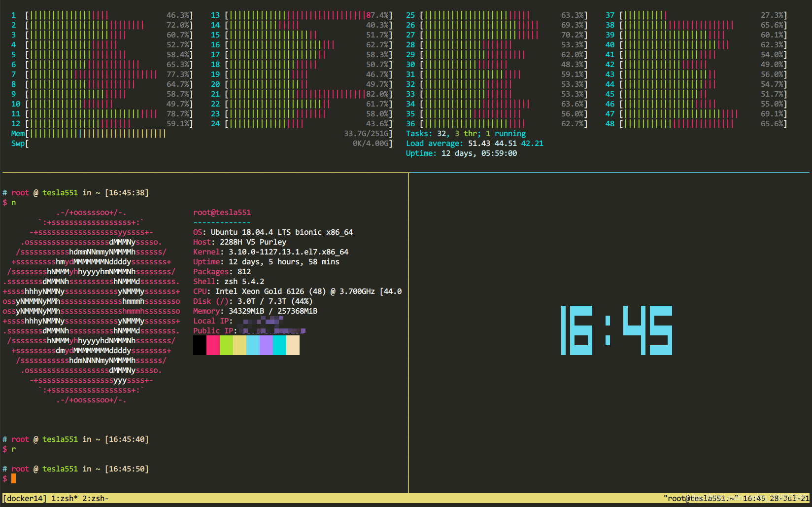Screen dimensions: 812x507
Task: Click the Packages: 812 line
Action: (222, 272)
